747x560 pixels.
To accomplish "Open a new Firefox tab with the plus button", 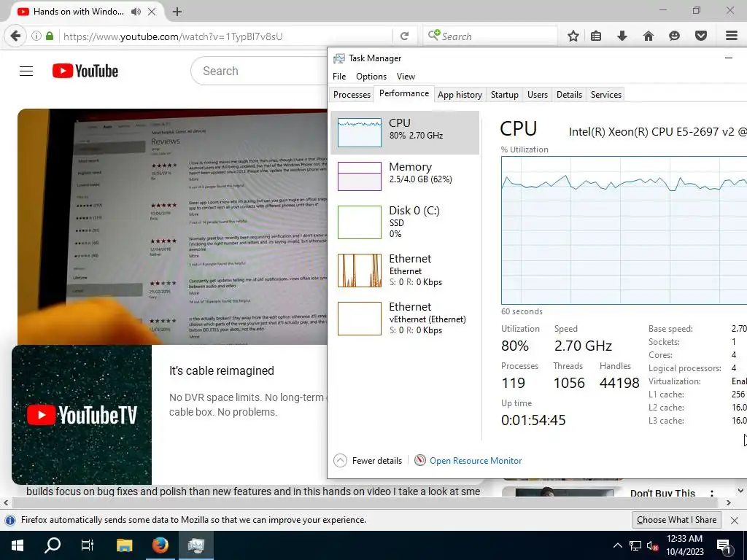I will (x=177, y=12).
